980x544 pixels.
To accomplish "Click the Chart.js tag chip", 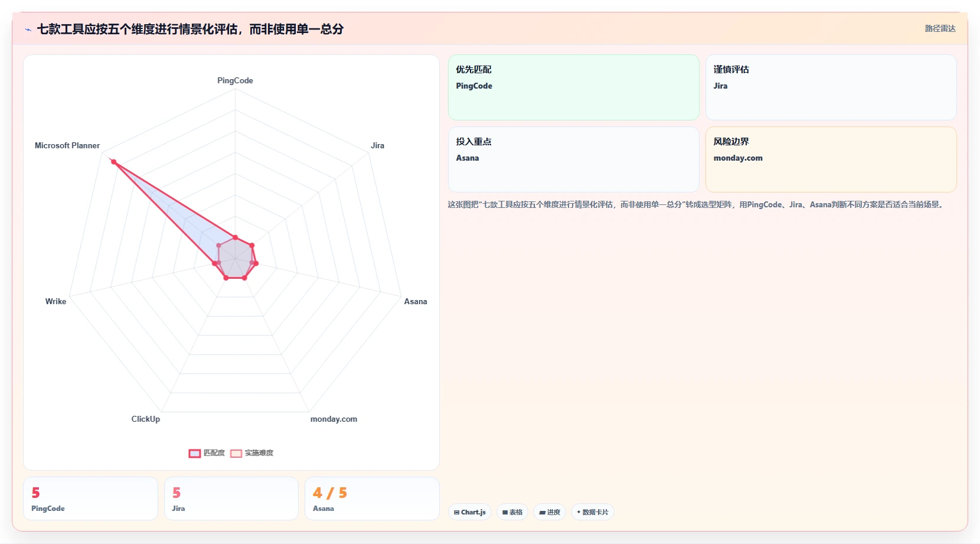I will tap(470, 512).
